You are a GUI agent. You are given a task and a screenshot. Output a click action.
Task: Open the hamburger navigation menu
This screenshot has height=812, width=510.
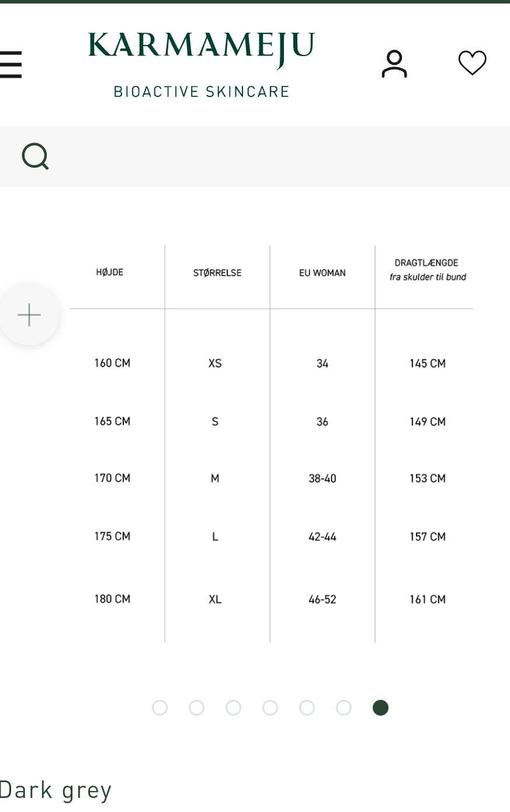[x=11, y=64]
